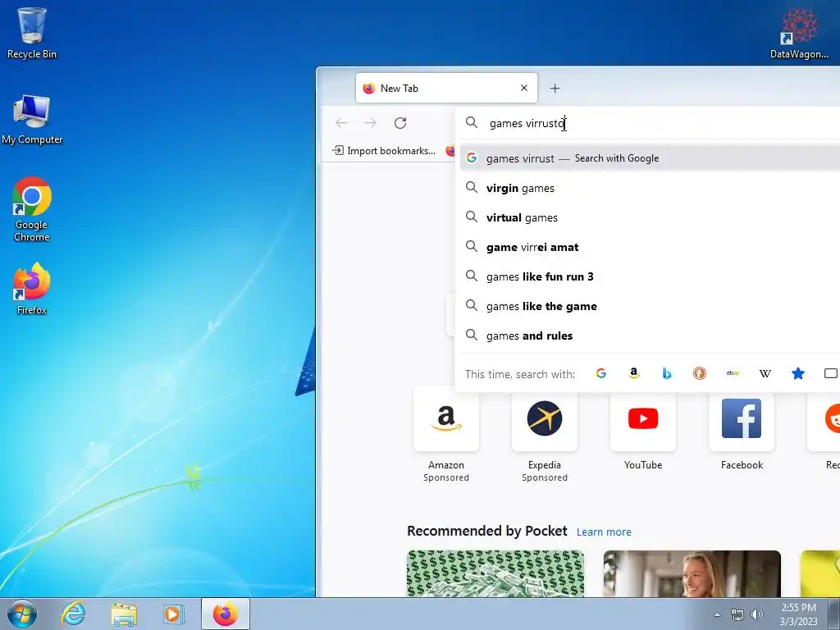Open Expedia sponsored shortcut tile
The width and height of the screenshot is (840, 630).
(545, 435)
